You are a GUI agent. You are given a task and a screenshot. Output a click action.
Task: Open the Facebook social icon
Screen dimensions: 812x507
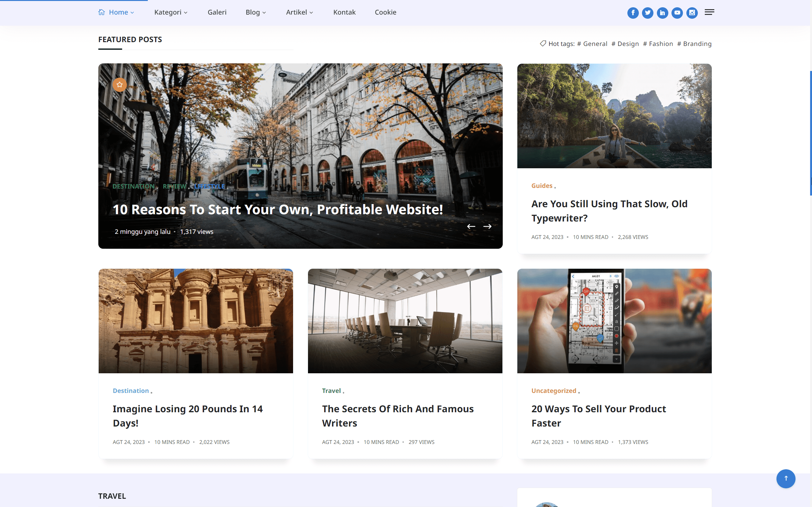coord(633,13)
